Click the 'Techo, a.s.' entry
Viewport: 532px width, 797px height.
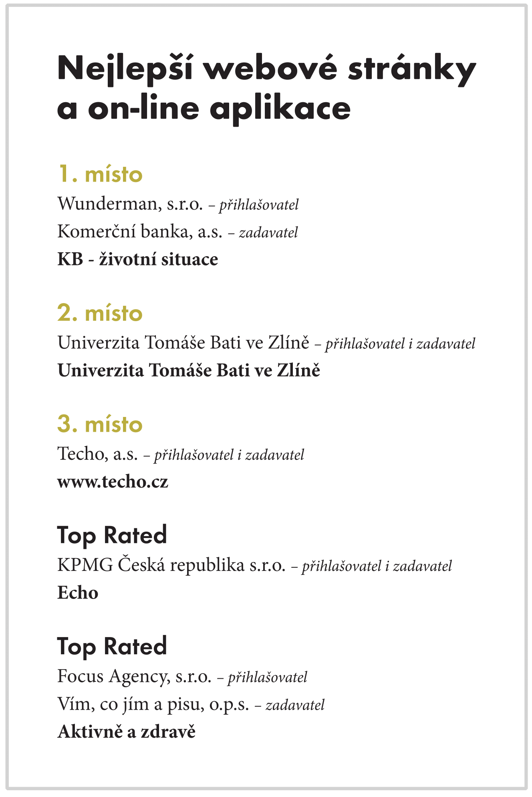(x=98, y=454)
